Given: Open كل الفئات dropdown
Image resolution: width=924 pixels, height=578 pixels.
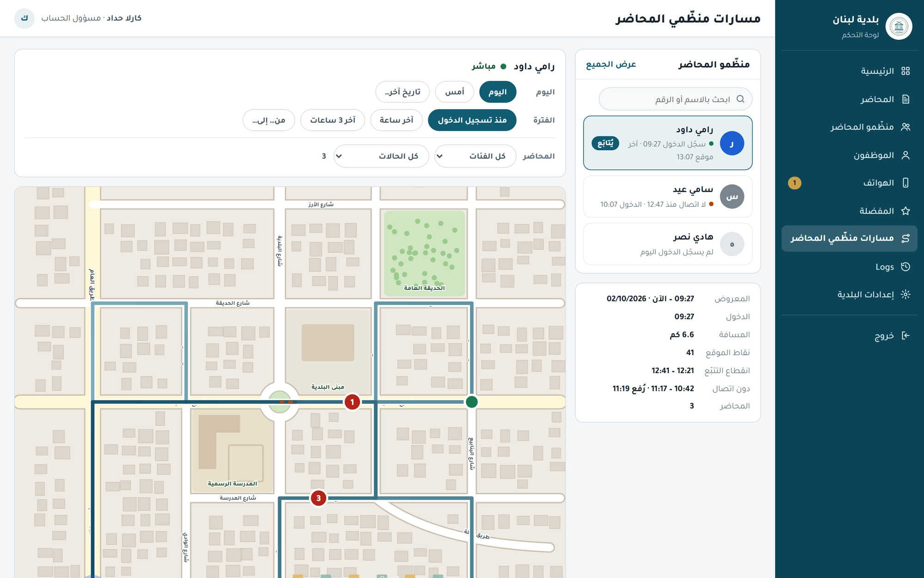Looking at the screenshot, I should (475, 156).
